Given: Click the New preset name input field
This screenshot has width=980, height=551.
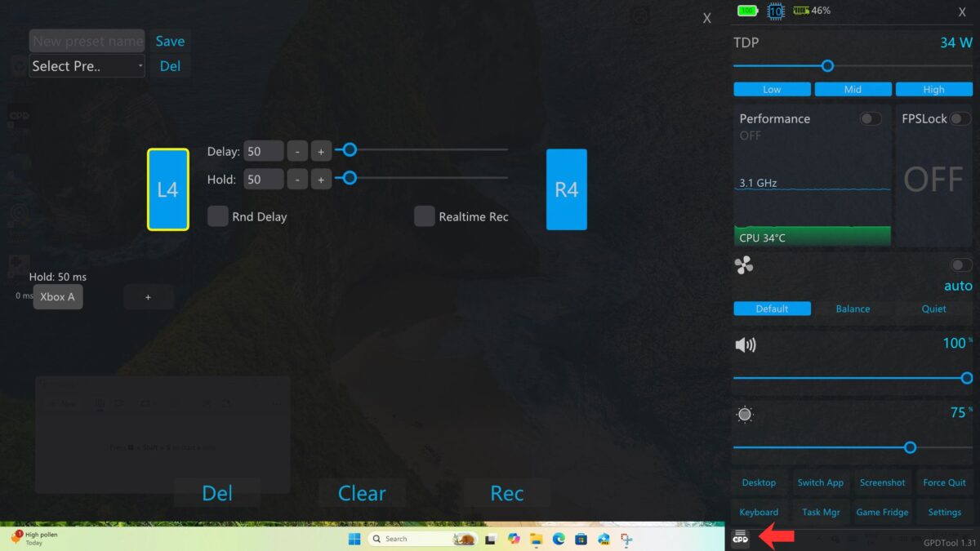Looking at the screenshot, I should click(x=86, y=40).
